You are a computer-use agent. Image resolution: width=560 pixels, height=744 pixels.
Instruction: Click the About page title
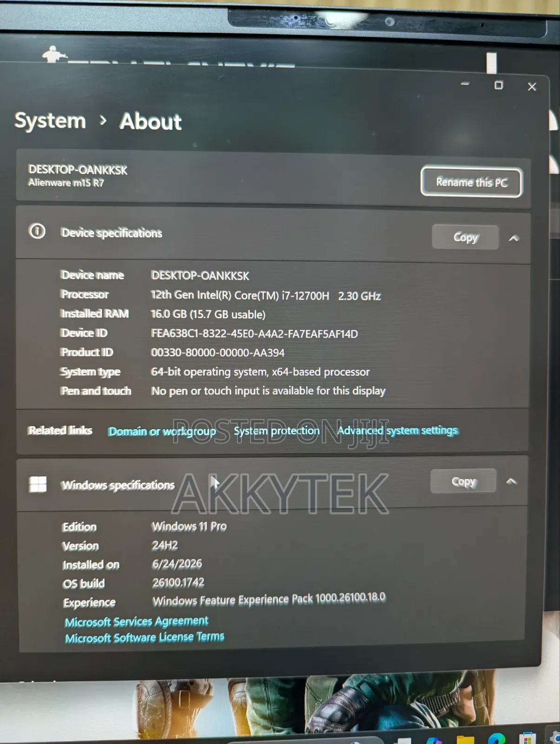151,121
